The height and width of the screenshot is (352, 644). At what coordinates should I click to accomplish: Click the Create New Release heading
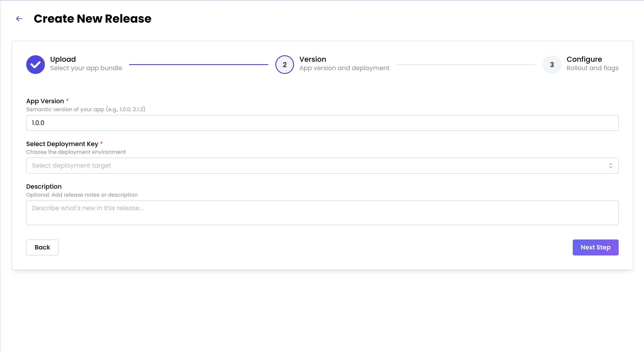pos(93,19)
